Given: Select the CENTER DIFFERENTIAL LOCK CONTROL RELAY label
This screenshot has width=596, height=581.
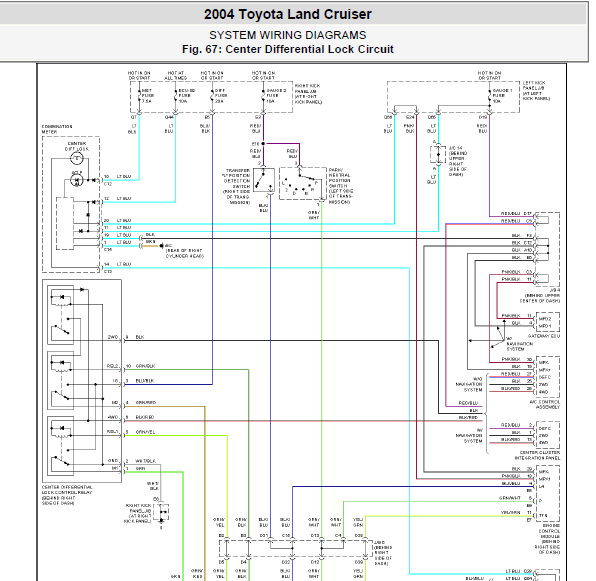Looking at the screenshot, I should coord(67,495).
